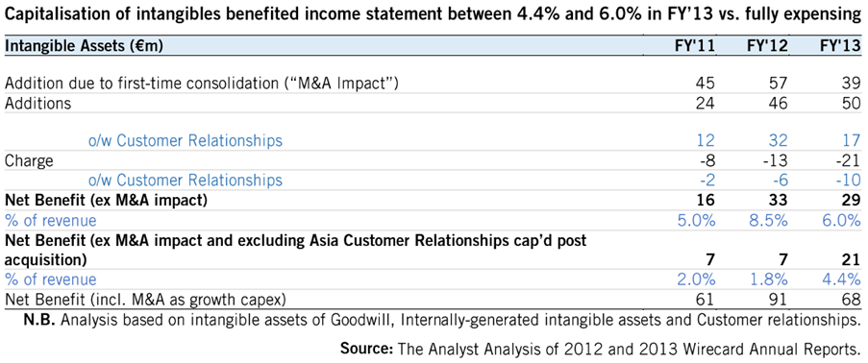Click FY'13 Charge value -21
This screenshot has height=363, width=868.
coord(848,161)
